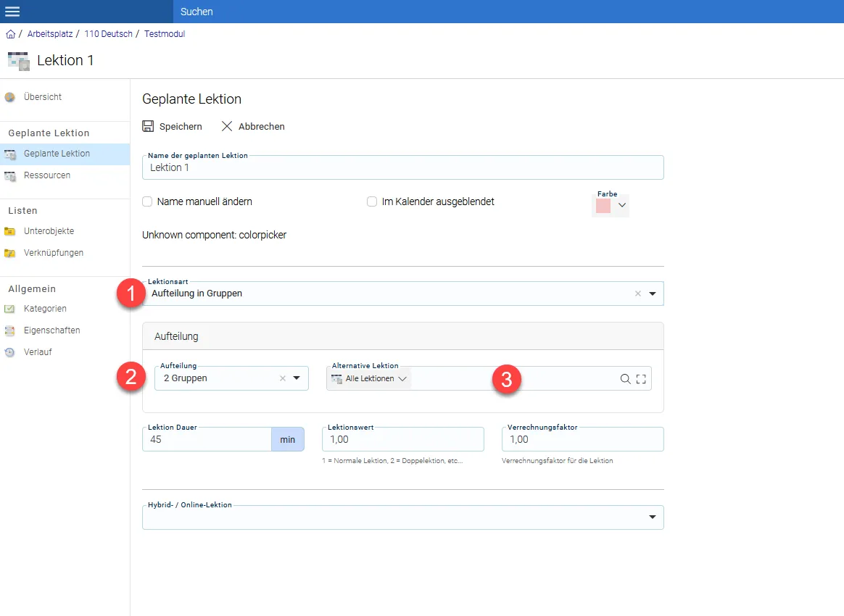Click the Speichern button
The height and width of the screenshot is (616, 844).
click(173, 126)
